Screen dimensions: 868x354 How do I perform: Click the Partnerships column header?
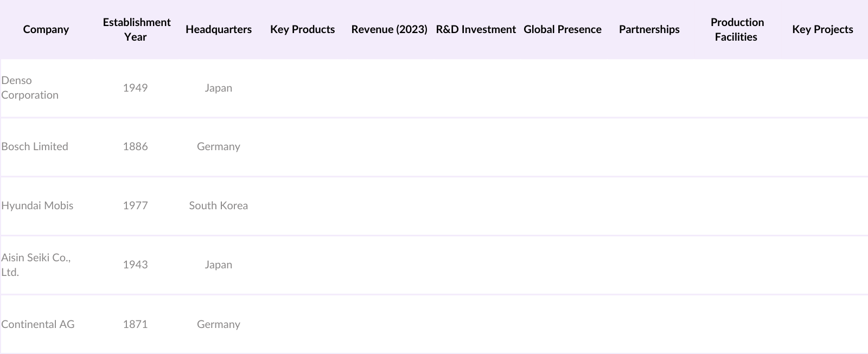coord(649,29)
